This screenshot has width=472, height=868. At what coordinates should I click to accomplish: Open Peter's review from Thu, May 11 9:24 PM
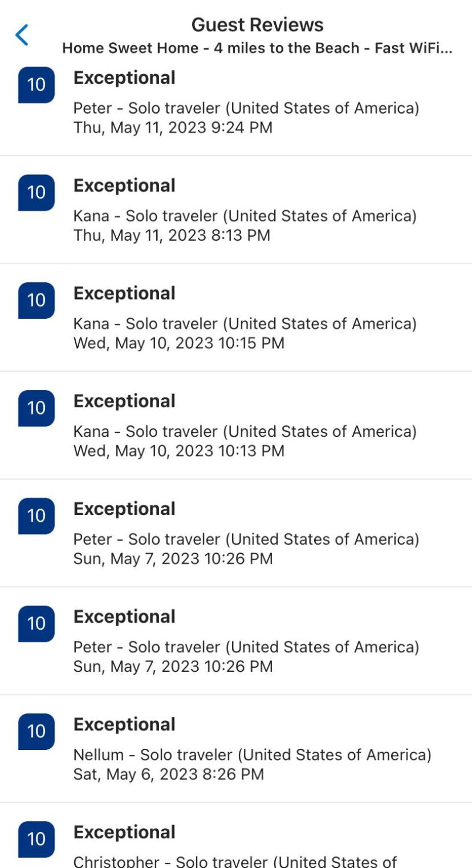coord(236,102)
